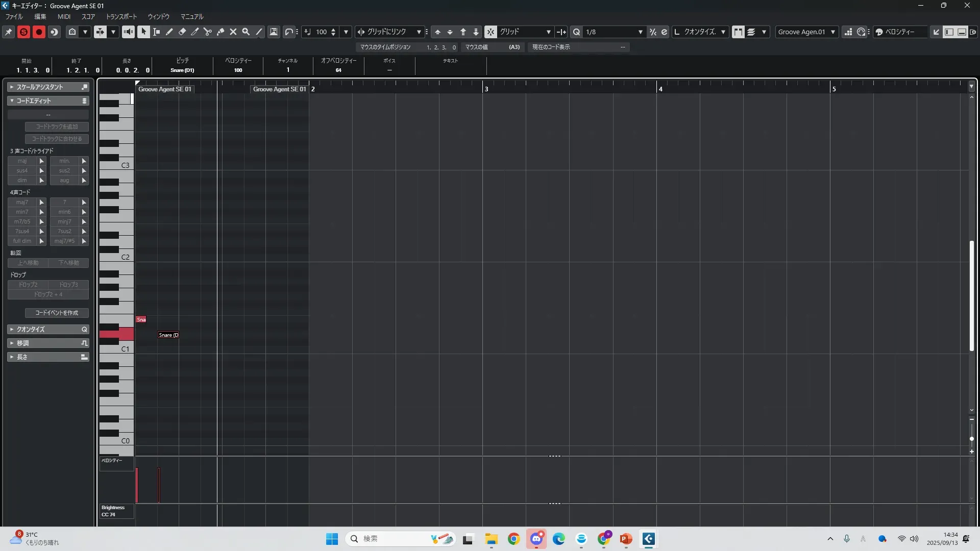Open Chrome from the Windows taskbar
The image size is (980, 551).
pos(513,539)
